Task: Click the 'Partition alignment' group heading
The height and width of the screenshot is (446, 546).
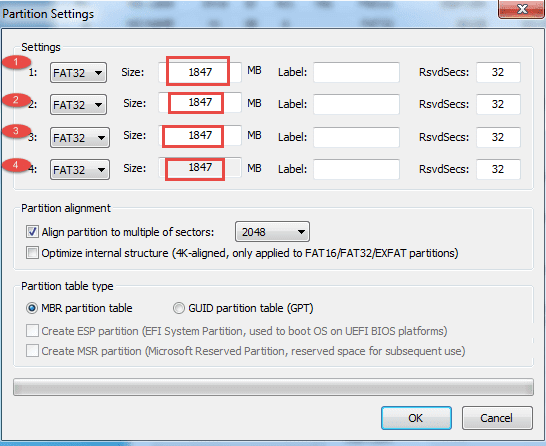Action: (66, 208)
